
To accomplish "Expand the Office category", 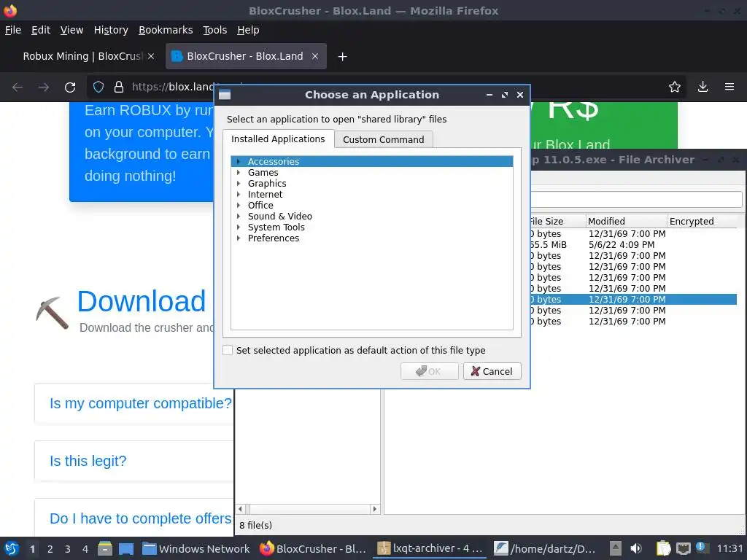I will 239,205.
